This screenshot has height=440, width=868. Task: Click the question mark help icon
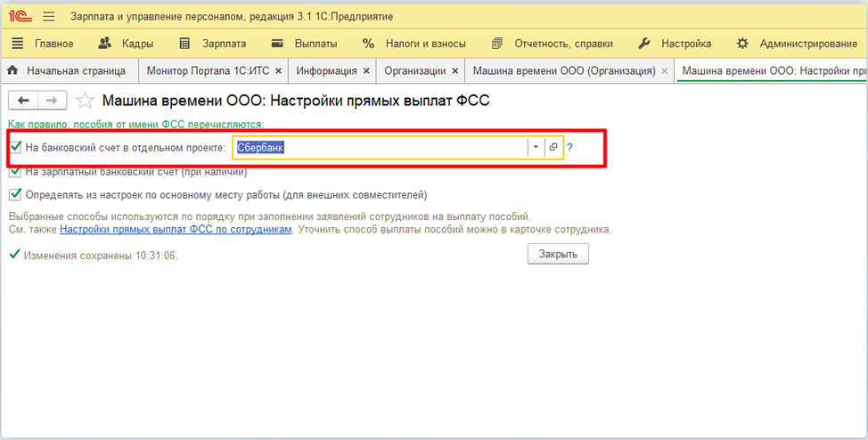point(569,148)
